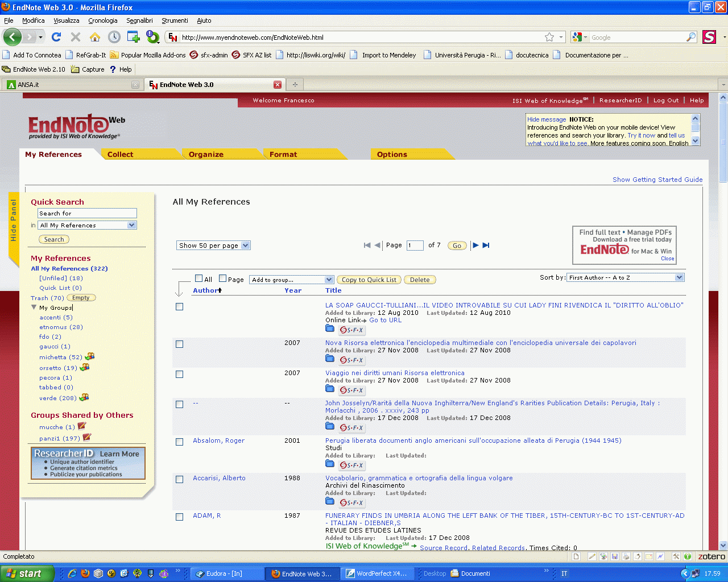The height and width of the screenshot is (582, 728).
Task: Click SFX button under Absalom, Roger reference
Action: tap(351, 465)
